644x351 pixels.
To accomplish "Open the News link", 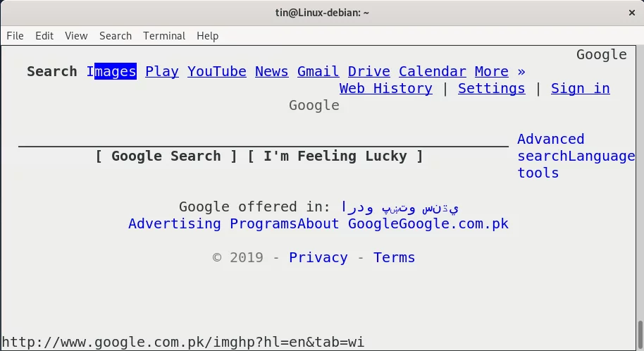I will point(271,71).
